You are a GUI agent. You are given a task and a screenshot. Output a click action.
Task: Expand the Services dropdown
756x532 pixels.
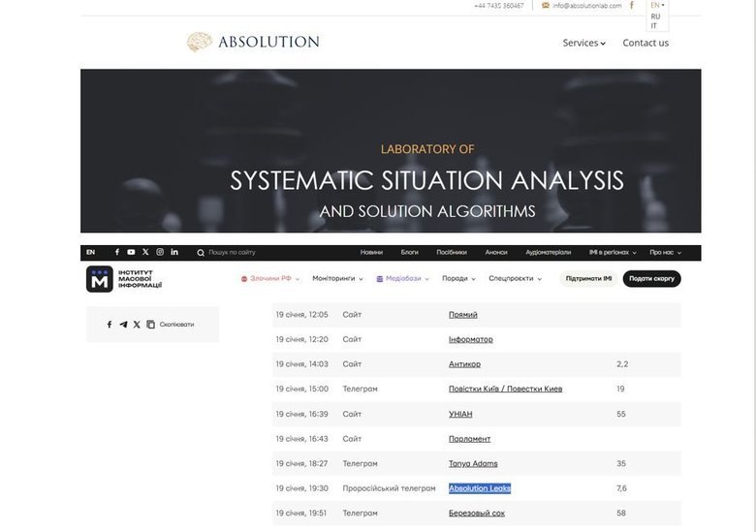tap(583, 43)
